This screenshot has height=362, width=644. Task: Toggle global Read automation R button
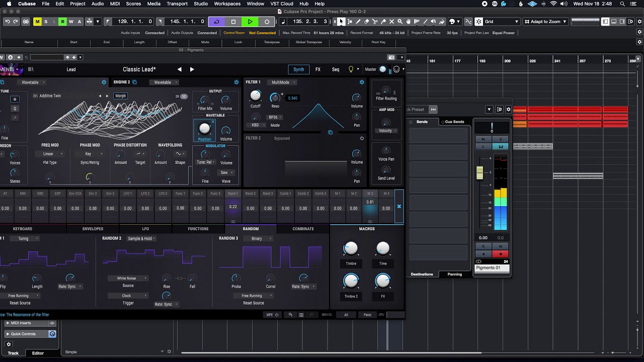pyautogui.click(x=62, y=22)
